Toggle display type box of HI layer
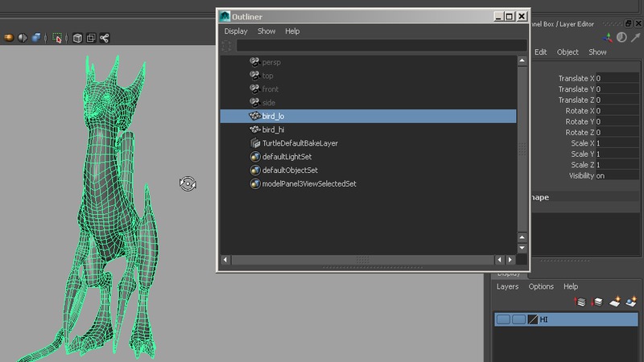 (x=518, y=320)
